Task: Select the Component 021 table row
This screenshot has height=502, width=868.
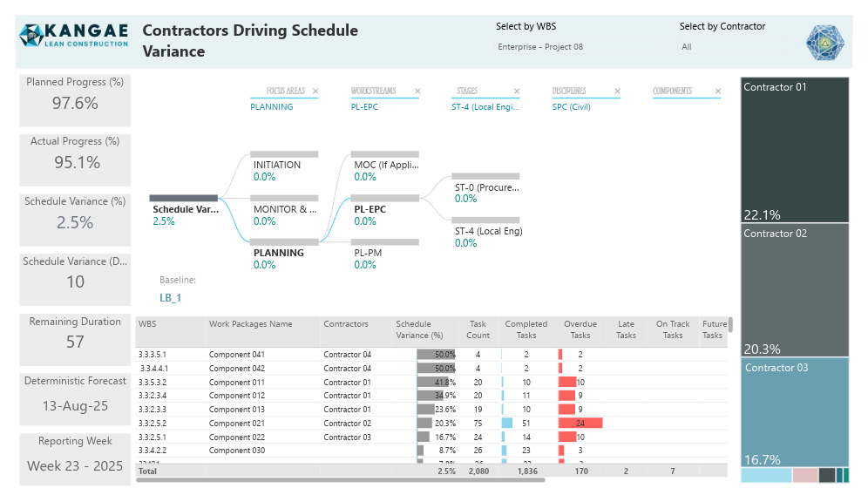Action: coord(431,424)
